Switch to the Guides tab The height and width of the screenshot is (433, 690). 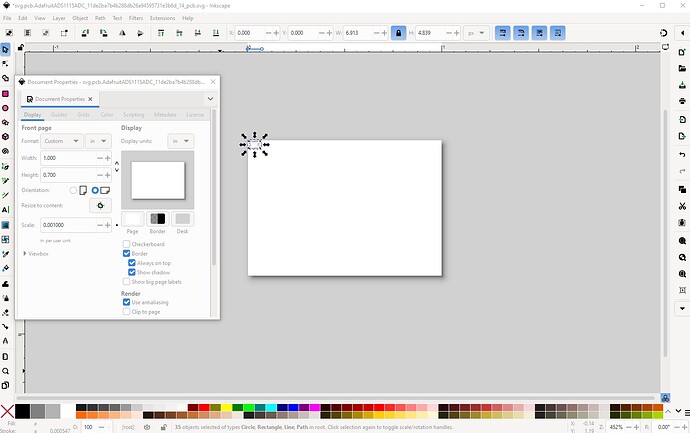59,114
